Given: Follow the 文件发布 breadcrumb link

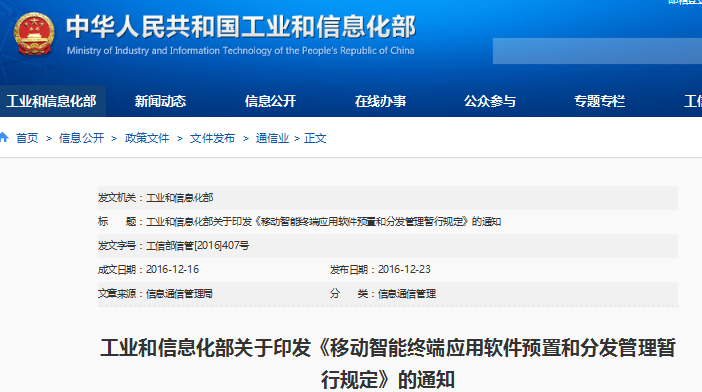Looking at the screenshot, I should click(x=212, y=138).
